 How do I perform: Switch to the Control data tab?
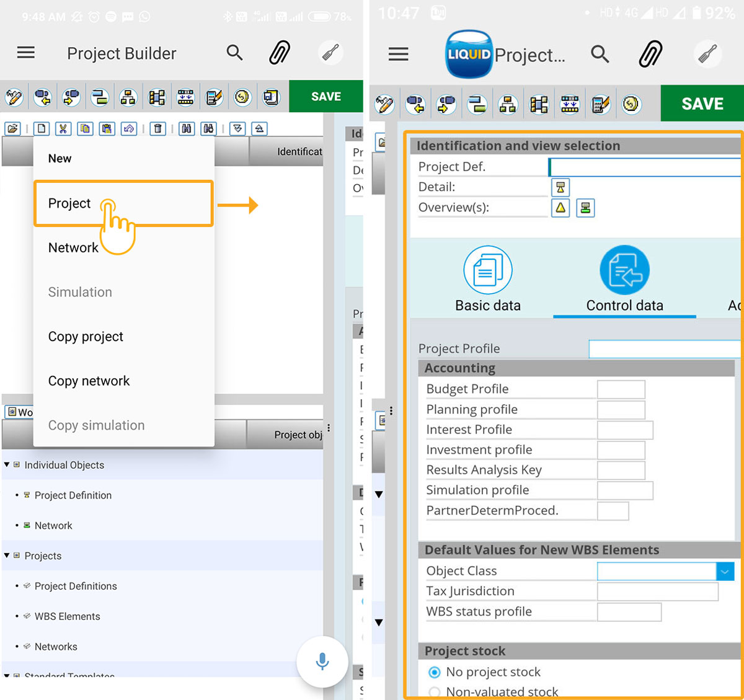624,279
